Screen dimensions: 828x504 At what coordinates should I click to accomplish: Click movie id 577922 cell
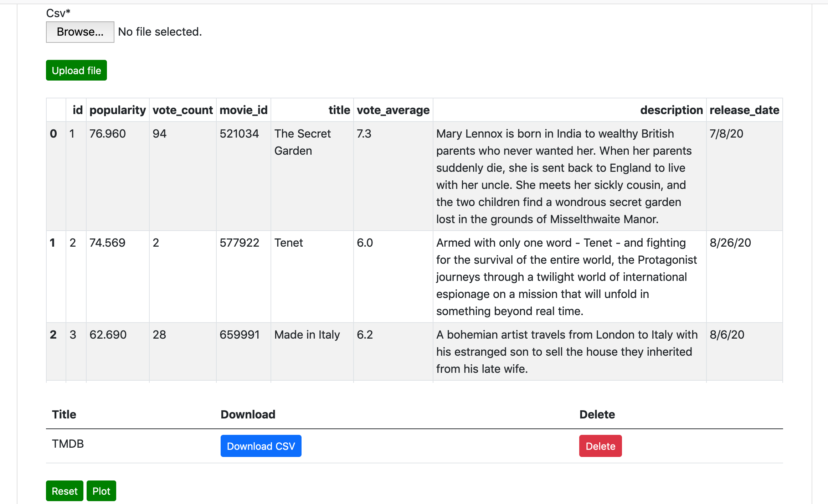click(239, 243)
